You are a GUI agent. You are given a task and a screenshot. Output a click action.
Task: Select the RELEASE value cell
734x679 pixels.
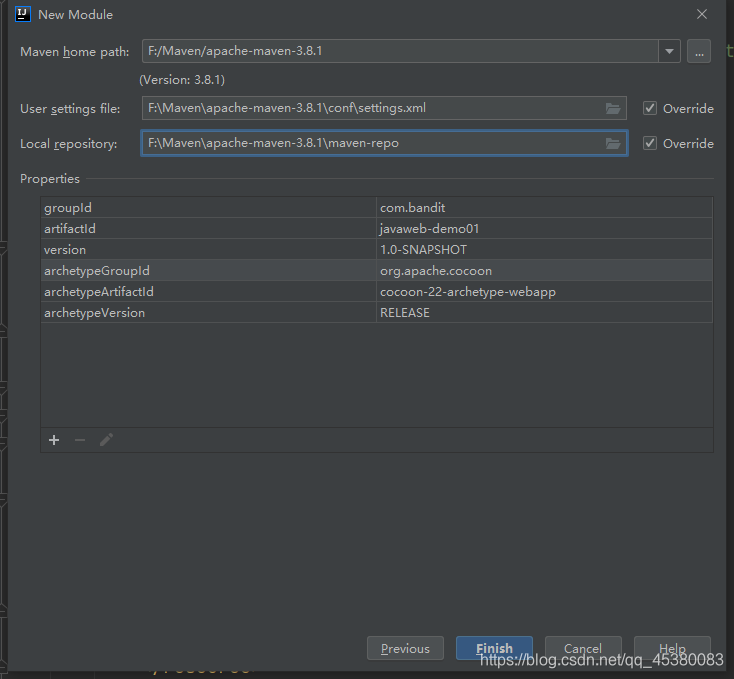coord(544,313)
